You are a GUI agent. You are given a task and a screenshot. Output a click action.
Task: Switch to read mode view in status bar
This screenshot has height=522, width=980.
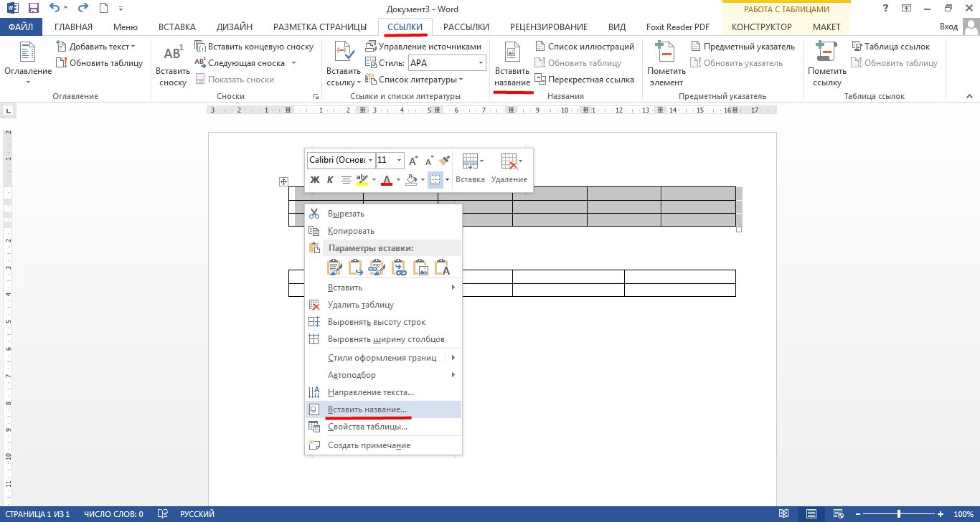pyautogui.click(x=784, y=514)
